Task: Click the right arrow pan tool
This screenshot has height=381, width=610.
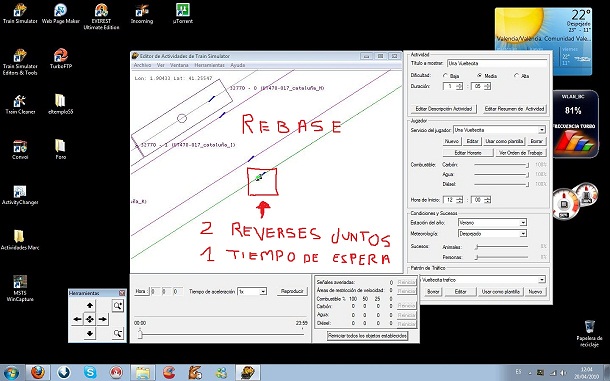Action: (x=103, y=319)
